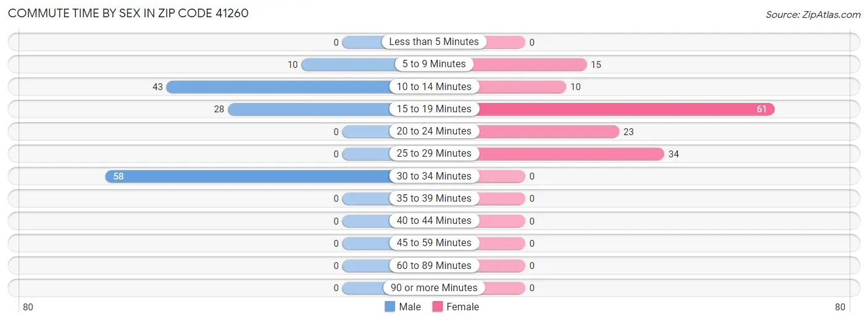Click the male 28 bar, 15 to 19 Minutes
The image size is (868, 322).
coord(309,109)
